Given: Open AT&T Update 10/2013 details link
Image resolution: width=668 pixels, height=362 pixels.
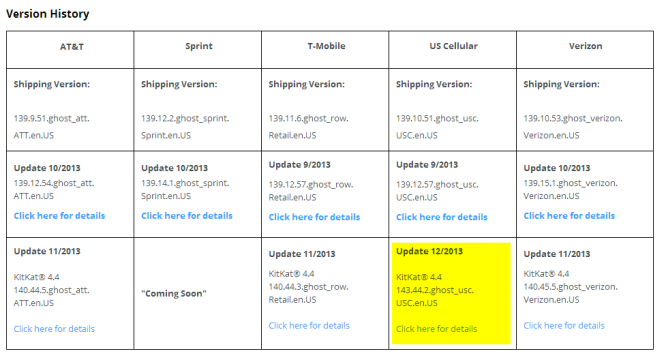Looking at the screenshot, I should [x=59, y=216].
